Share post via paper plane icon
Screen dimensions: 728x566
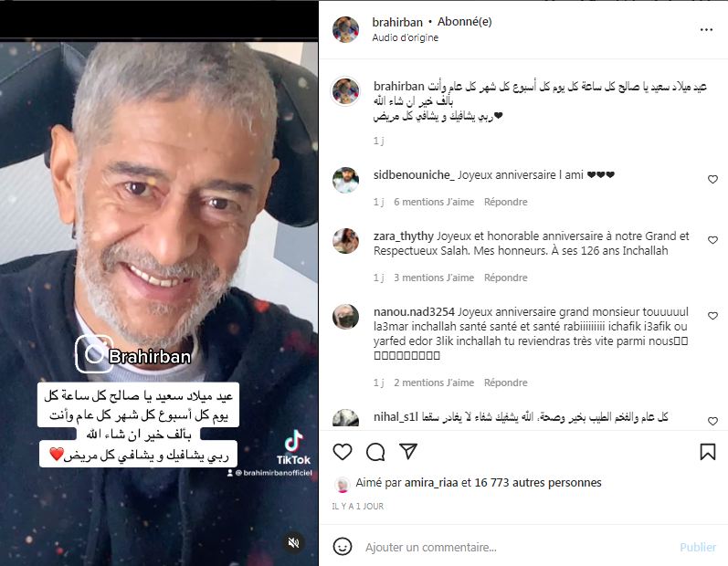[x=408, y=451]
